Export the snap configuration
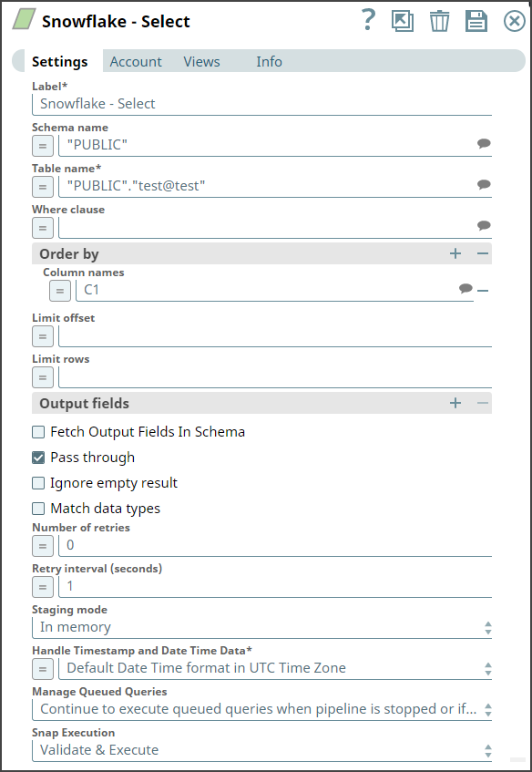Image resolution: width=532 pixels, height=772 pixels. [404, 20]
